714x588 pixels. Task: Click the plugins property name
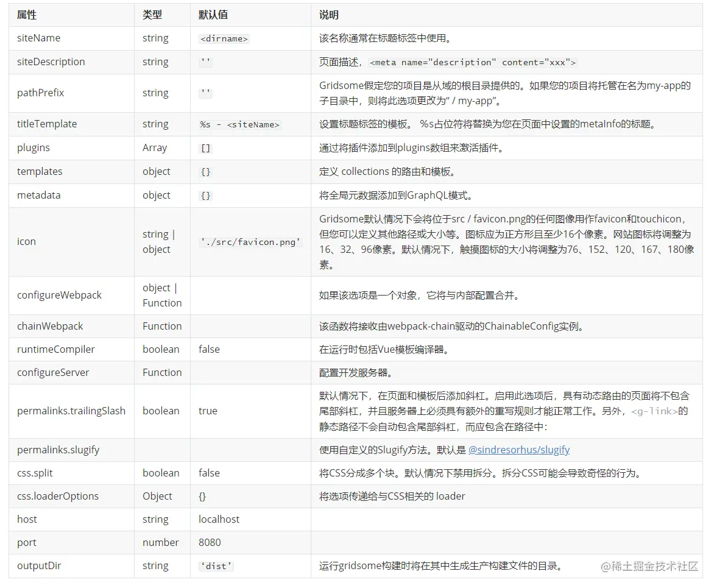point(34,148)
